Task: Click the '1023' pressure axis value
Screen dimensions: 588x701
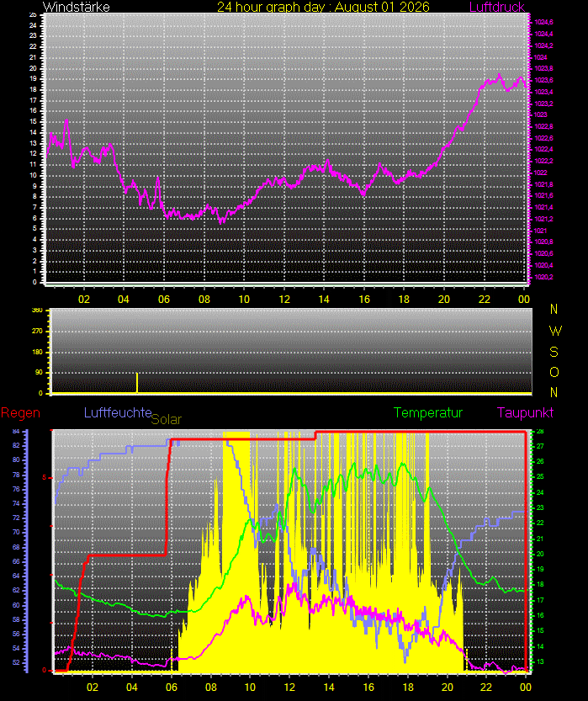Action: pos(540,114)
